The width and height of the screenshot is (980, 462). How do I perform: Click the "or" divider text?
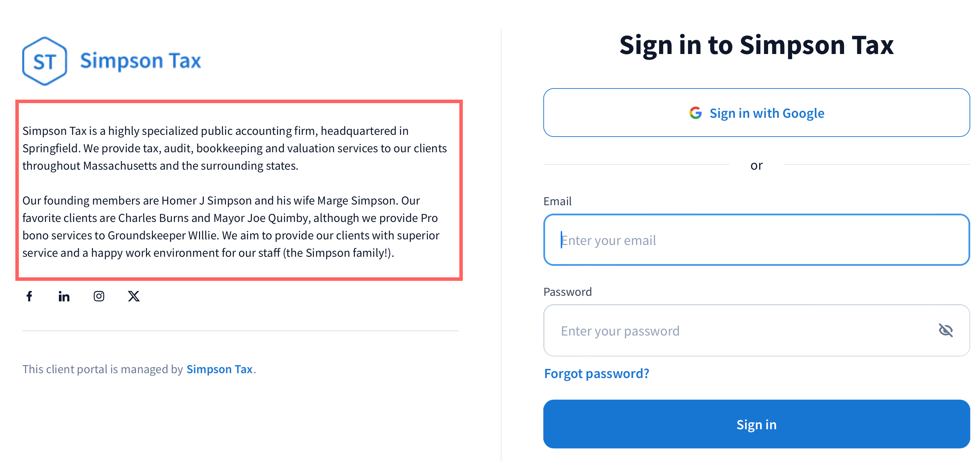pyautogui.click(x=756, y=165)
